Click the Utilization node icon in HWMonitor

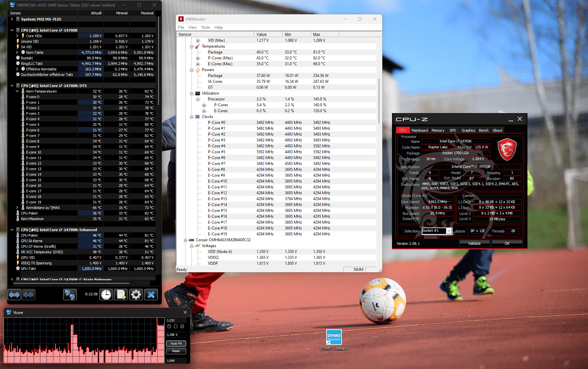198,93
